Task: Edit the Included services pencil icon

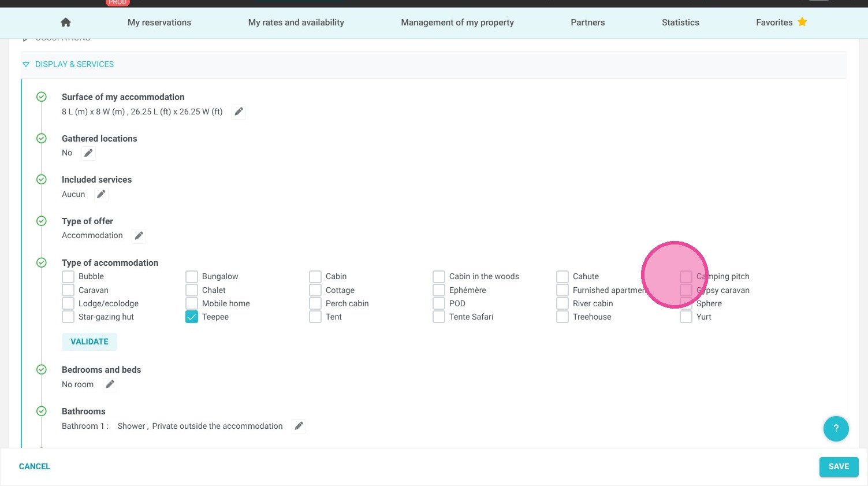Action: coord(101,194)
